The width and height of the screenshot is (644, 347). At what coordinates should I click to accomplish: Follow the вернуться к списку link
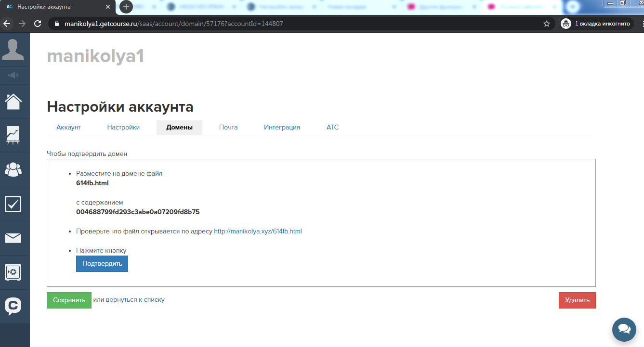click(135, 300)
